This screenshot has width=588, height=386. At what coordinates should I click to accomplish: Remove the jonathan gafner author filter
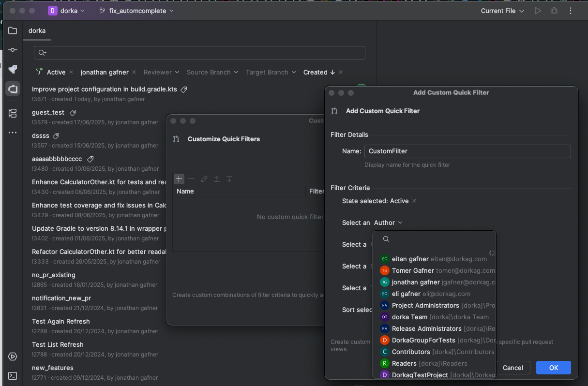coord(134,72)
